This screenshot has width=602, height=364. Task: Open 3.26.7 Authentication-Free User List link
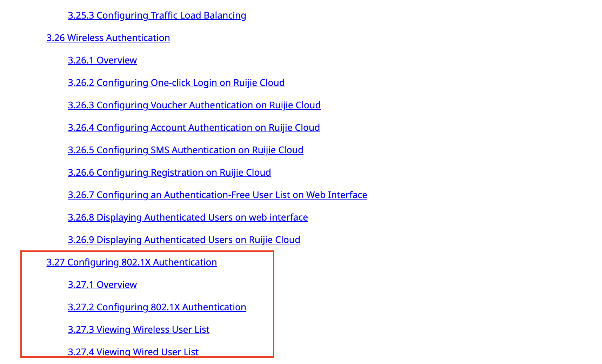[218, 195]
